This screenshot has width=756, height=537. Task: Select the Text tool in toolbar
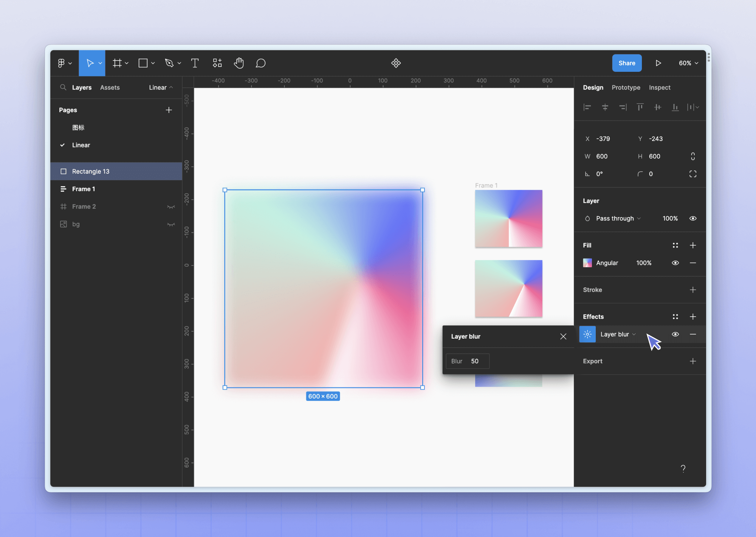pyautogui.click(x=195, y=63)
